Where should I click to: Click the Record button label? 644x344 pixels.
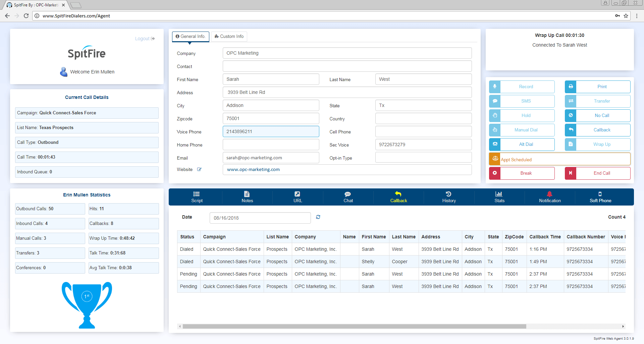[x=526, y=87]
